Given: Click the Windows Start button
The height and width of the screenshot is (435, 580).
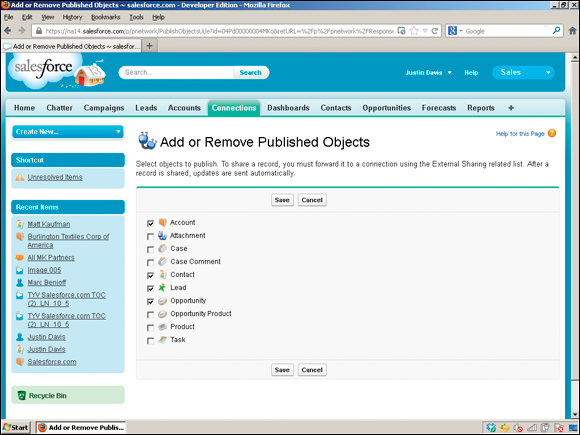Looking at the screenshot, I should [15, 427].
